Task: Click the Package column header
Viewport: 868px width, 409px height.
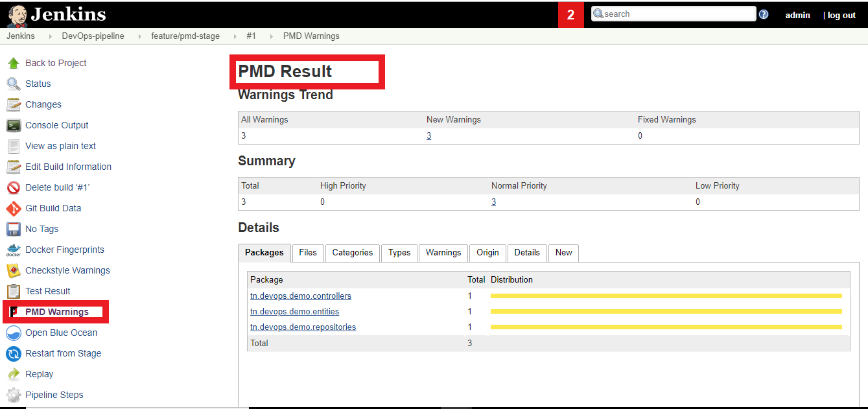Action: point(266,280)
